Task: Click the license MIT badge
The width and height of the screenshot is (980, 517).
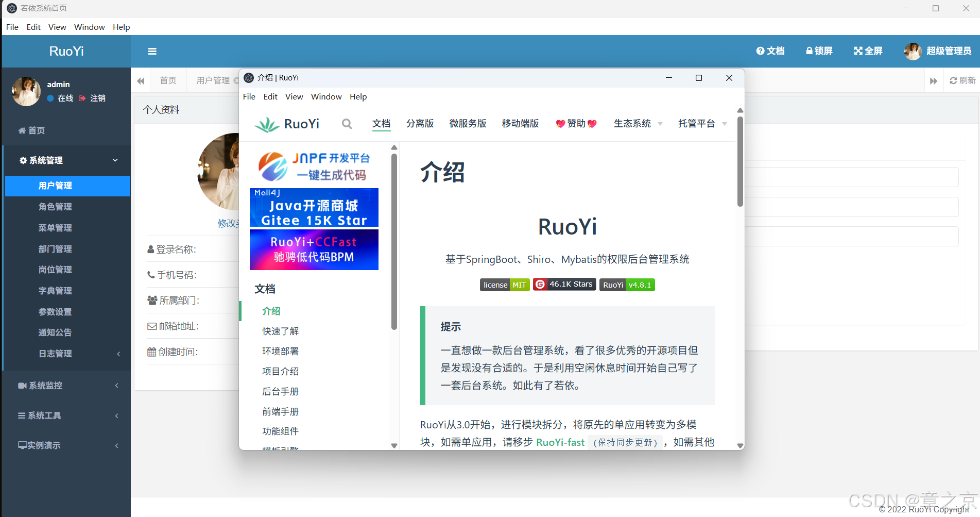Action: tap(505, 285)
